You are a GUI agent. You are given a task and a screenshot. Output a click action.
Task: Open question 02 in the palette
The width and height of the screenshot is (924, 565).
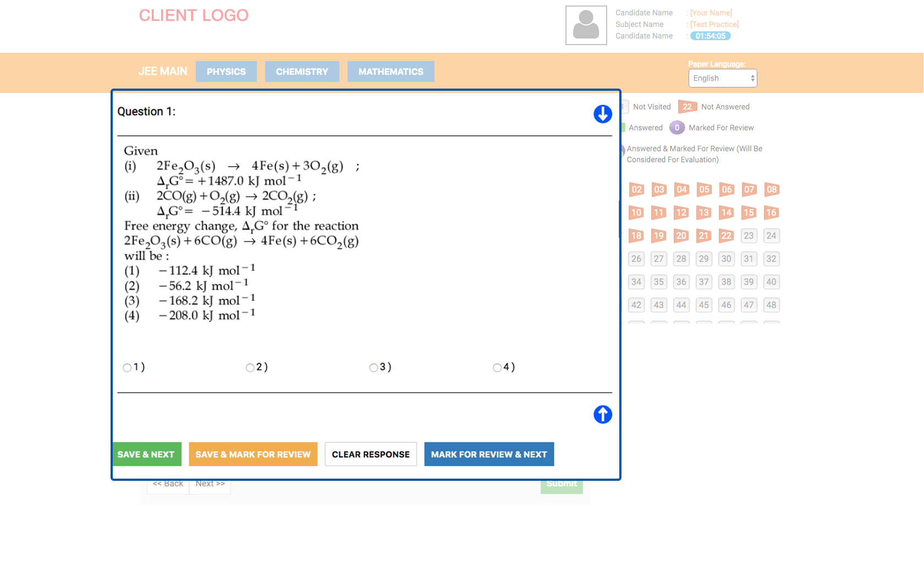pos(637,190)
